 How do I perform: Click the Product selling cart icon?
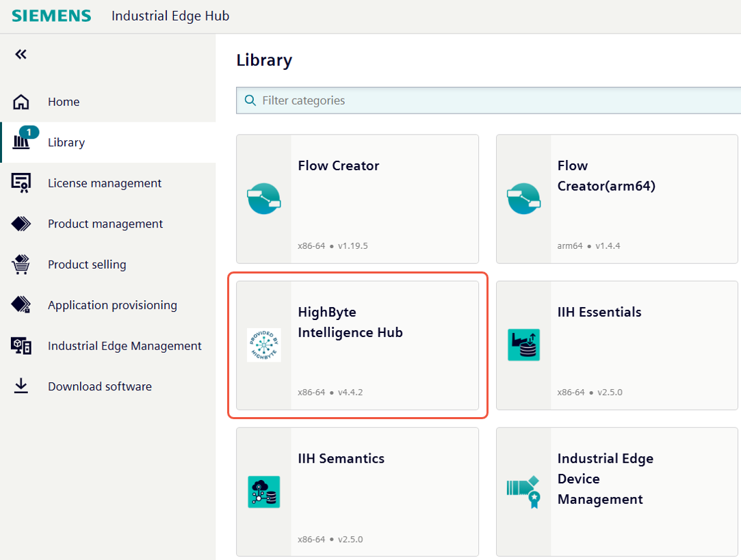21,265
